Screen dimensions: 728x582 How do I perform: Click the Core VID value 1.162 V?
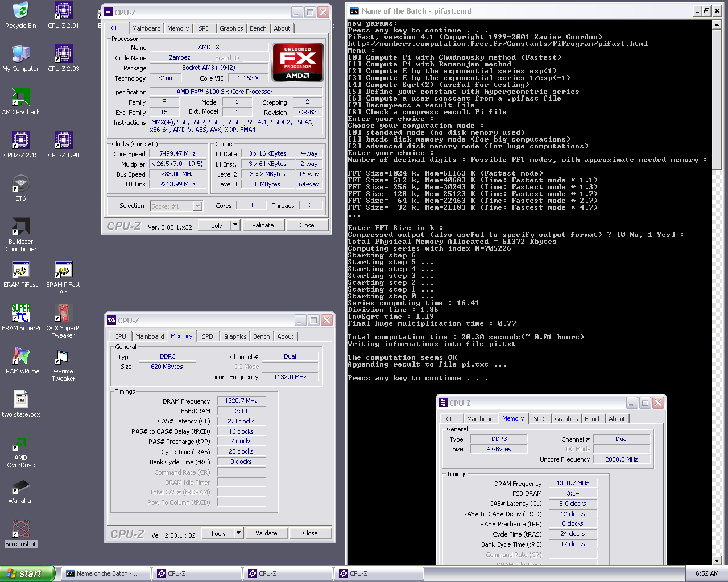pos(248,78)
